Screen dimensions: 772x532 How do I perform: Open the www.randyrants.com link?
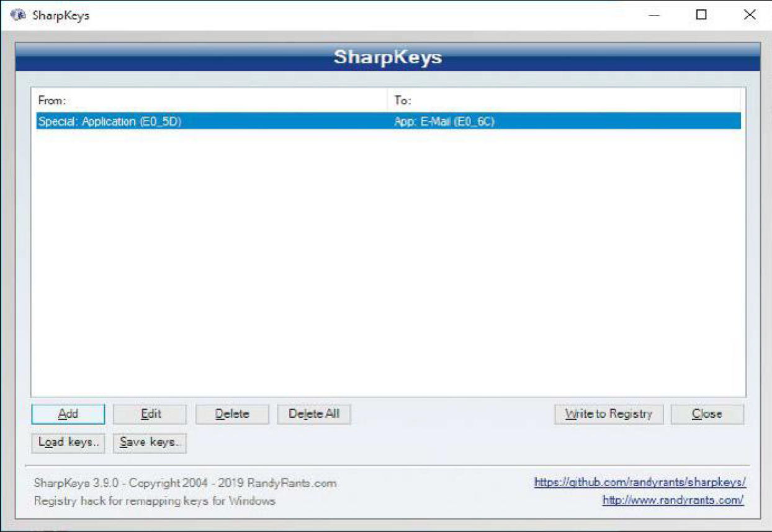(673, 500)
